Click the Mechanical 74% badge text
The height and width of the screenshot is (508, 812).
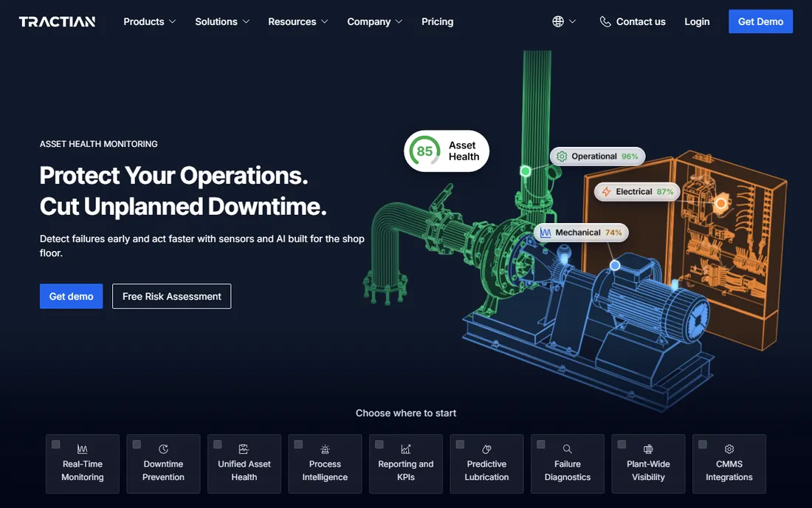[588, 233]
